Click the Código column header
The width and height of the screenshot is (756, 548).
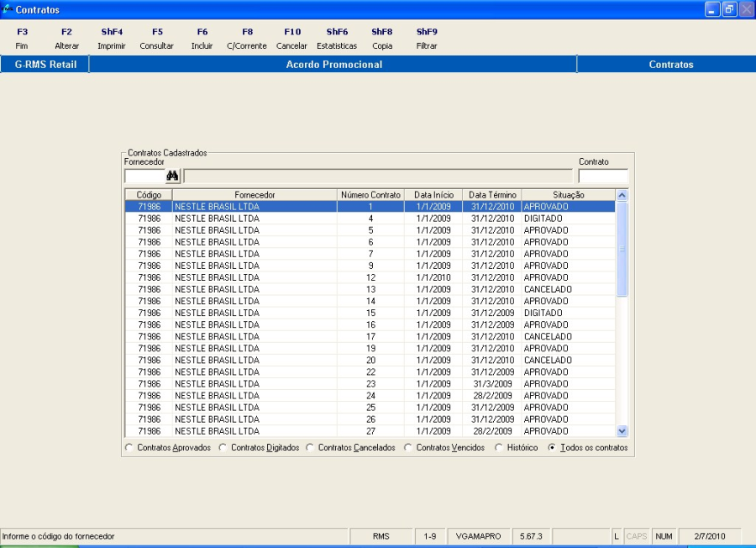[149, 195]
